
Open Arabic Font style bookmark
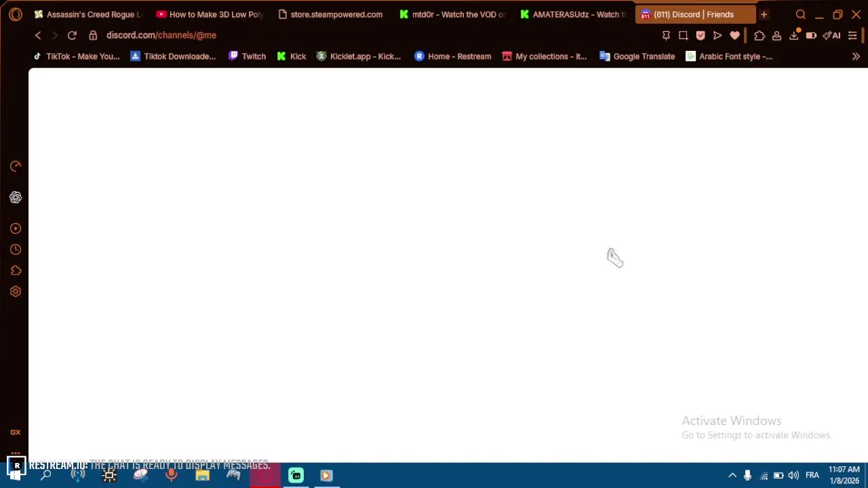(729, 56)
